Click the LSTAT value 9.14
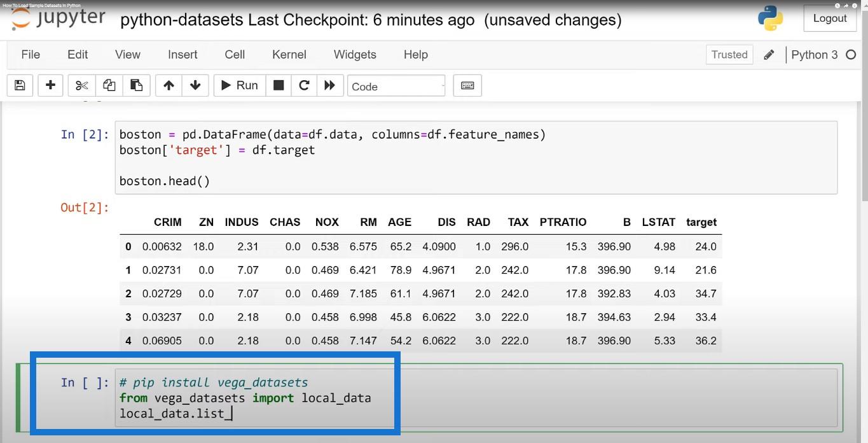Viewport: 868px width, 443px height. (x=665, y=270)
